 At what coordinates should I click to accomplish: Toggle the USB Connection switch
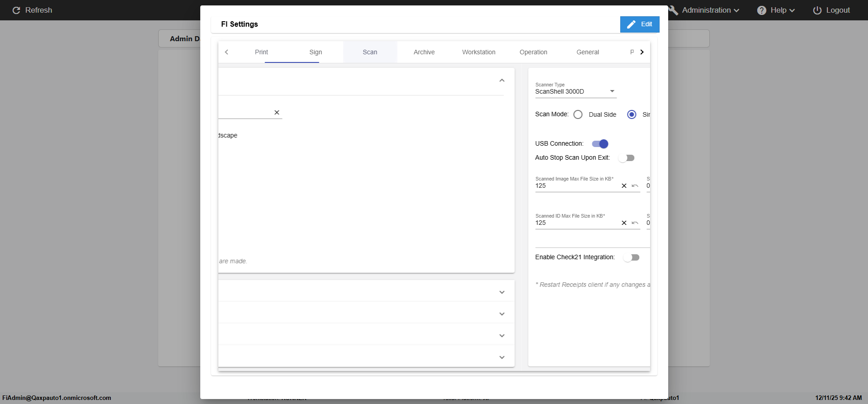(600, 144)
